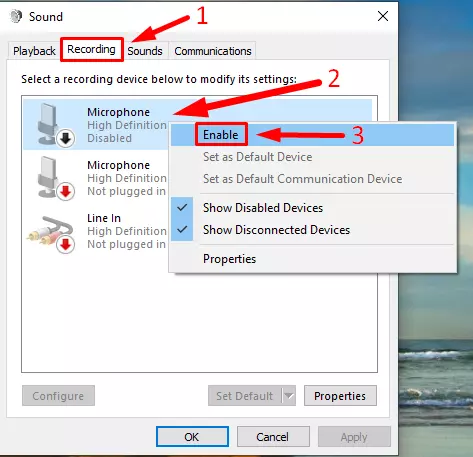Open Properties from the context menu

(x=229, y=259)
